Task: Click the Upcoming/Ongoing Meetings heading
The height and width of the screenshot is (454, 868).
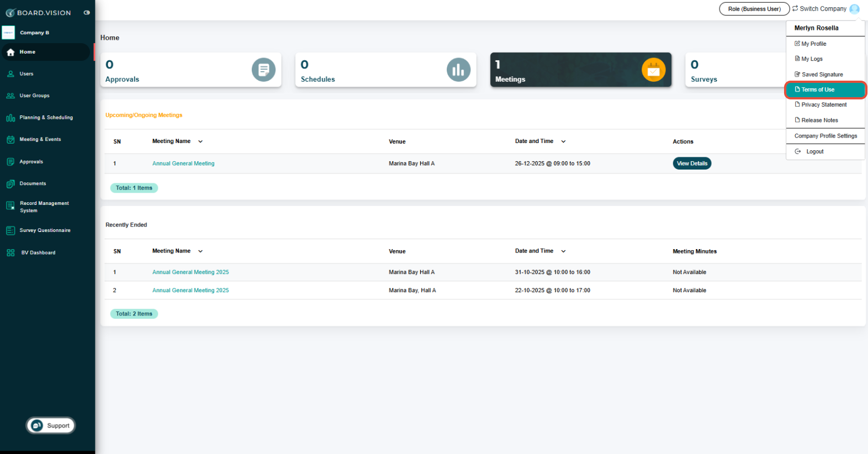Action: tap(144, 115)
